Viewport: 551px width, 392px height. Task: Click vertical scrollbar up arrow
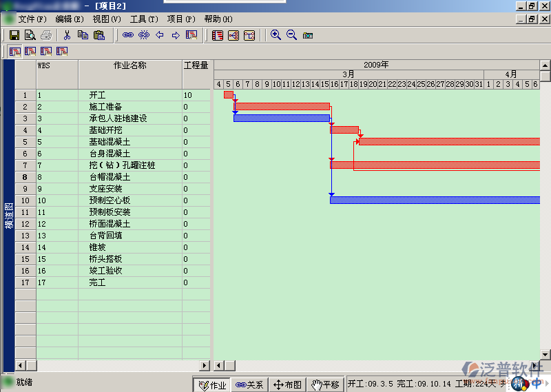point(545,65)
